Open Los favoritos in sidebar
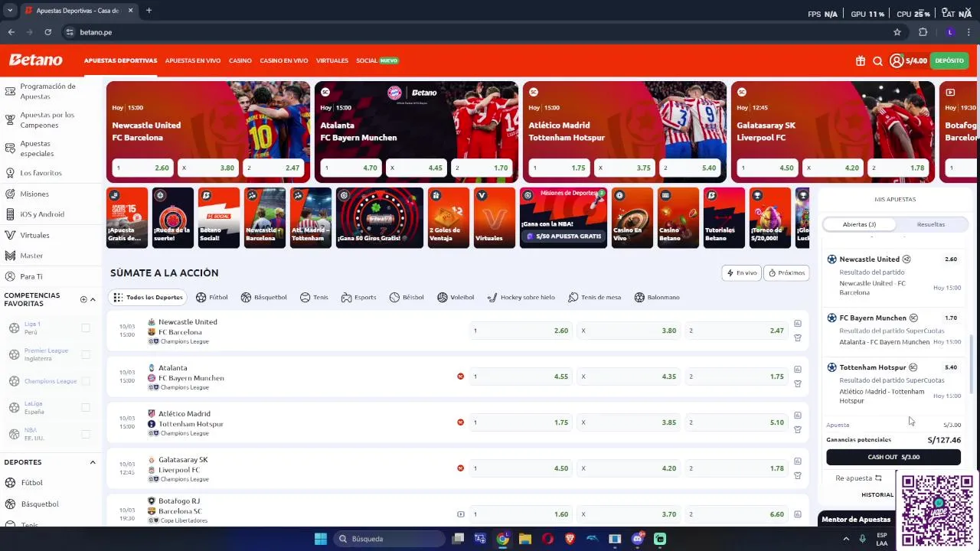Image resolution: width=980 pixels, height=551 pixels. (x=41, y=173)
